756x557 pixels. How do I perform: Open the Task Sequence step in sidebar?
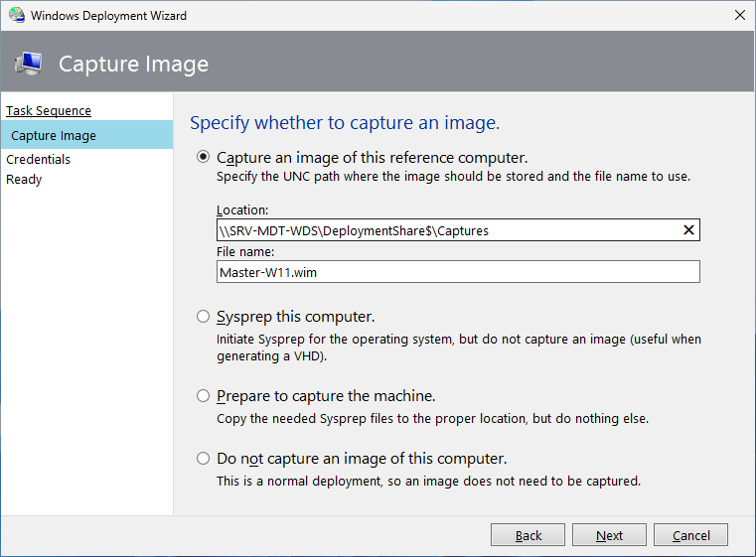(49, 111)
